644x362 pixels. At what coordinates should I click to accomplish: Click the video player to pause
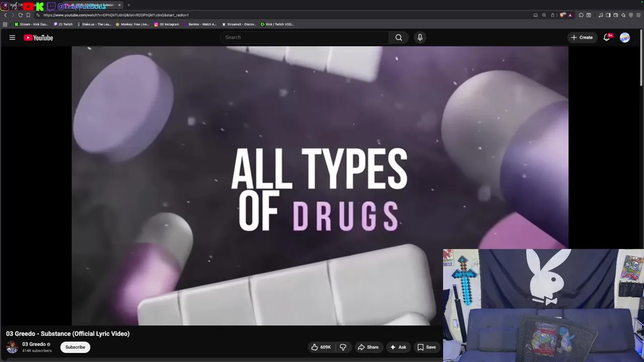pos(320,186)
